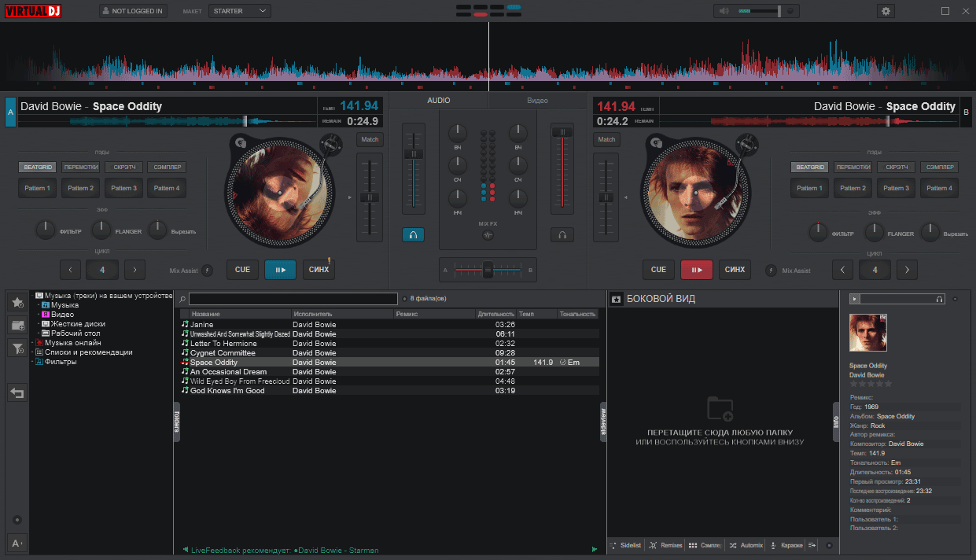Click the font size A icon

tap(17, 543)
